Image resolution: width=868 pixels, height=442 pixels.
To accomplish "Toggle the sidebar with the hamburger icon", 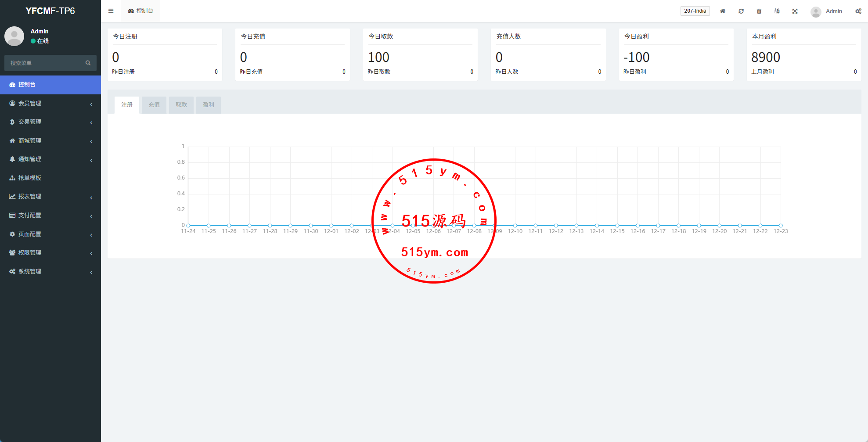I will pos(111,11).
